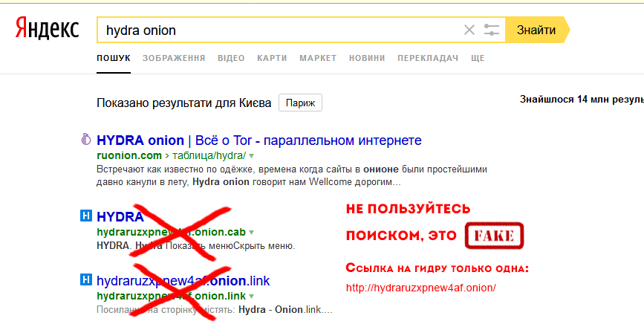This screenshot has width=644, height=330.
Task: Clear the search query with the X icon
Action: pos(469,30)
